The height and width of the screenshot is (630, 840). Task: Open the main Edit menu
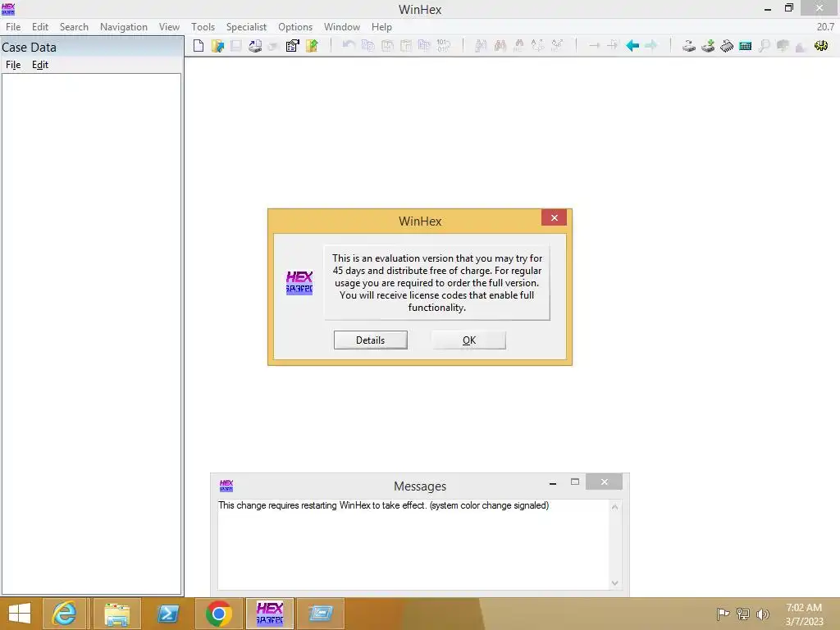(40, 27)
